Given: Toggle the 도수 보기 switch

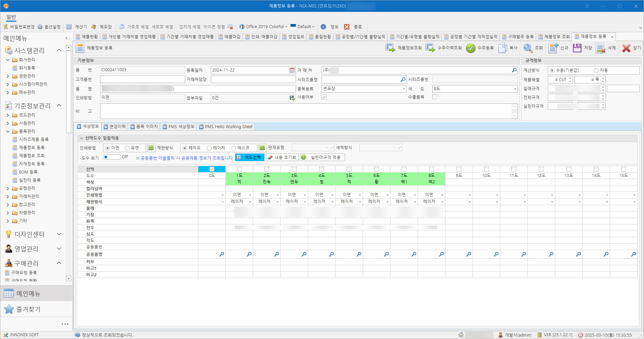Looking at the screenshot, I should pos(112,157).
